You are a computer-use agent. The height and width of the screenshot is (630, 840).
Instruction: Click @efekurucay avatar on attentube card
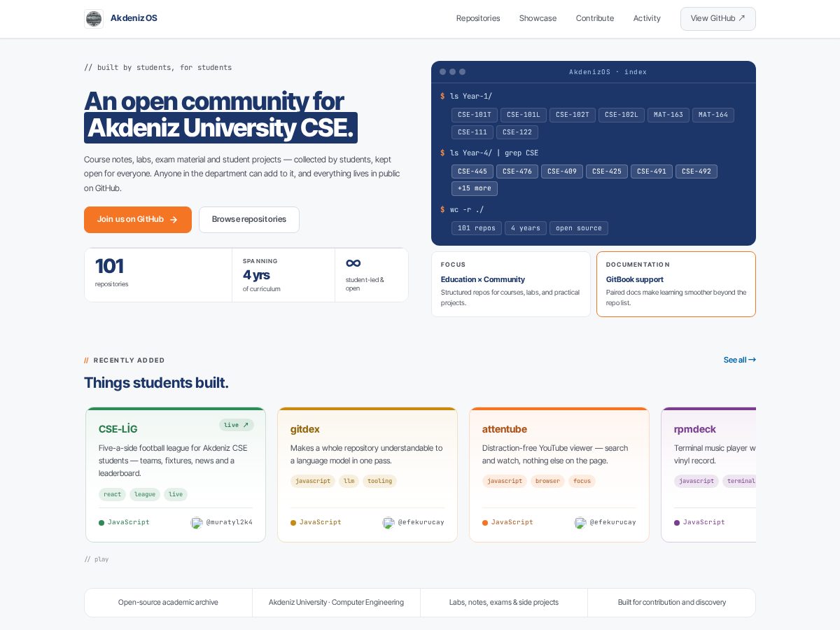(x=580, y=523)
